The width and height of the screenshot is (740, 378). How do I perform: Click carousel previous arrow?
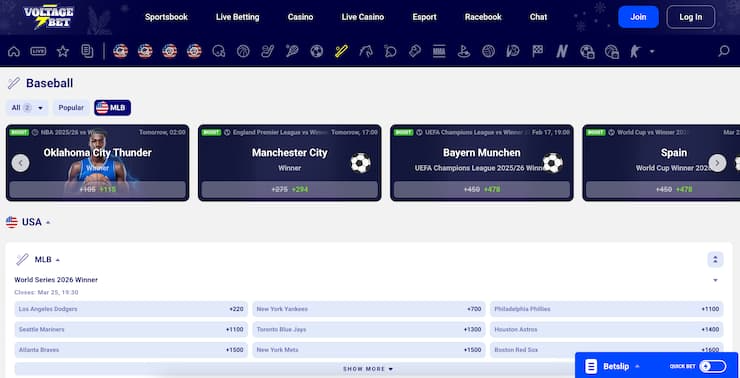tap(20, 163)
